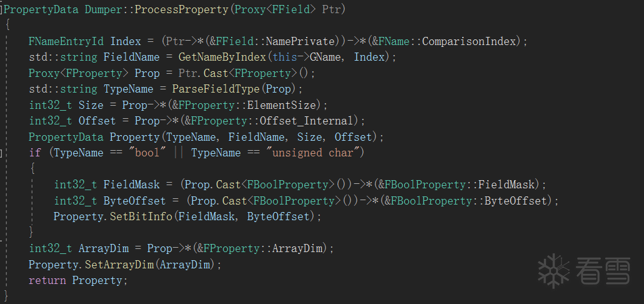644x304 pixels.
Task: Click the snowflake watermark logo
Action: coord(553,270)
